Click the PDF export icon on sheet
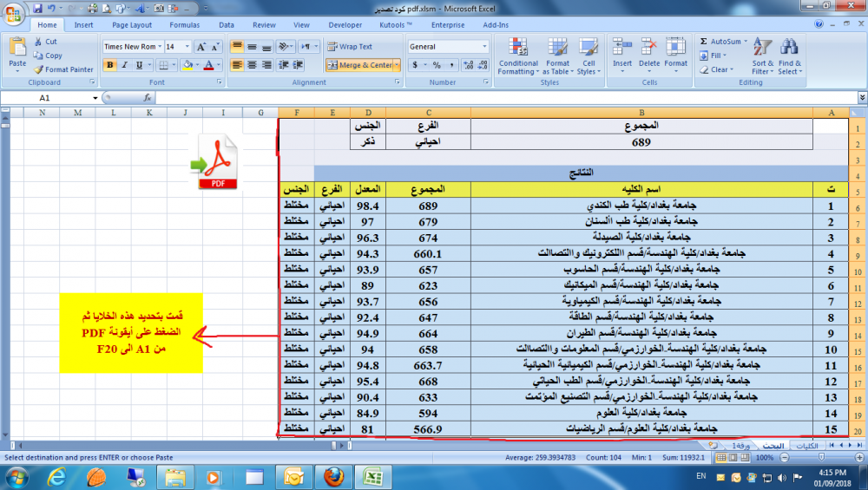The width and height of the screenshot is (868, 490). coord(214,161)
